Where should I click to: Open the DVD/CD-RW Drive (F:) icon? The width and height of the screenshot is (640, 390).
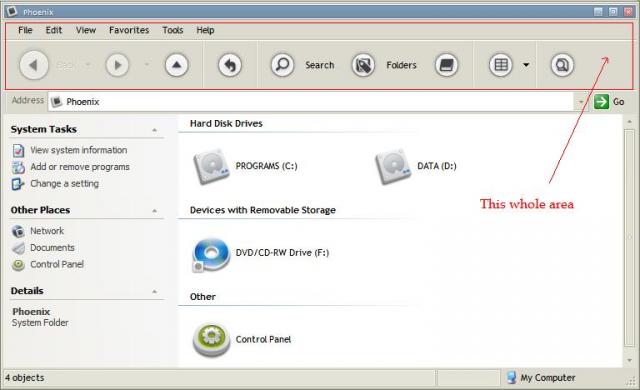tap(211, 255)
